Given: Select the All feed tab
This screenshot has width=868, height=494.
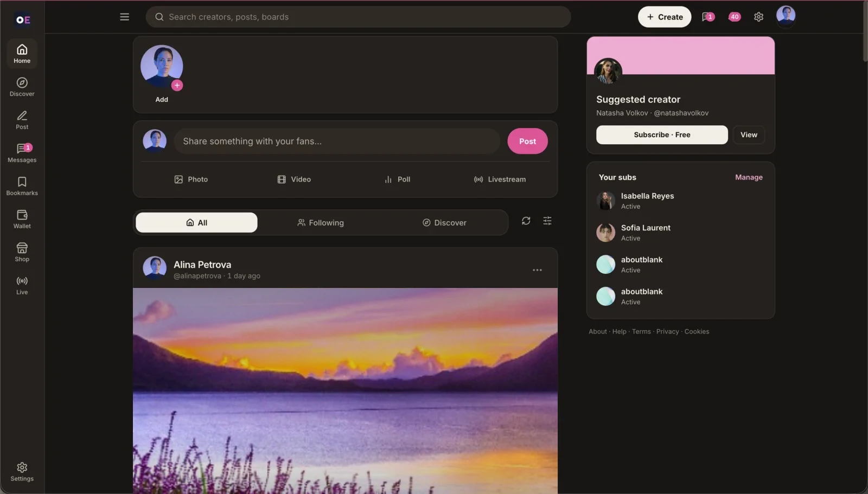Looking at the screenshot, I should [196, 222].
